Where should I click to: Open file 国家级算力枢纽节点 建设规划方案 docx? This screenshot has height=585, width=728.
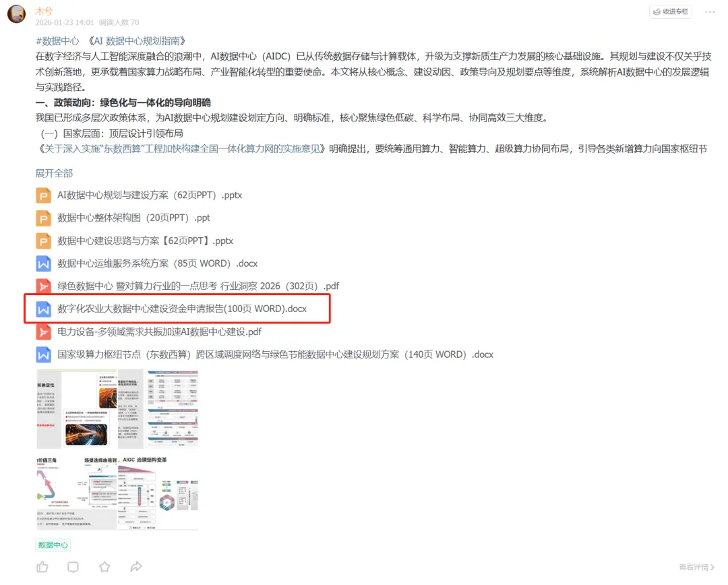275,355
